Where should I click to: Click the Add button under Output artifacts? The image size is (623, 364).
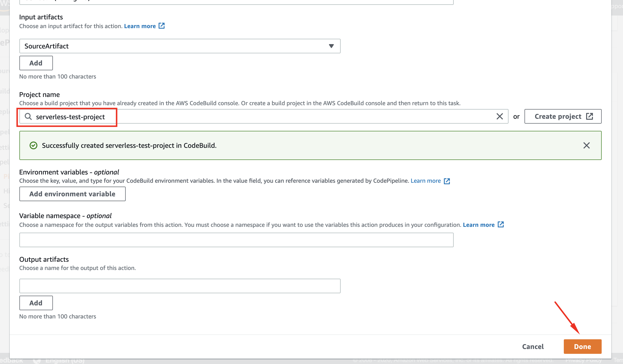[x=36, y=303]
